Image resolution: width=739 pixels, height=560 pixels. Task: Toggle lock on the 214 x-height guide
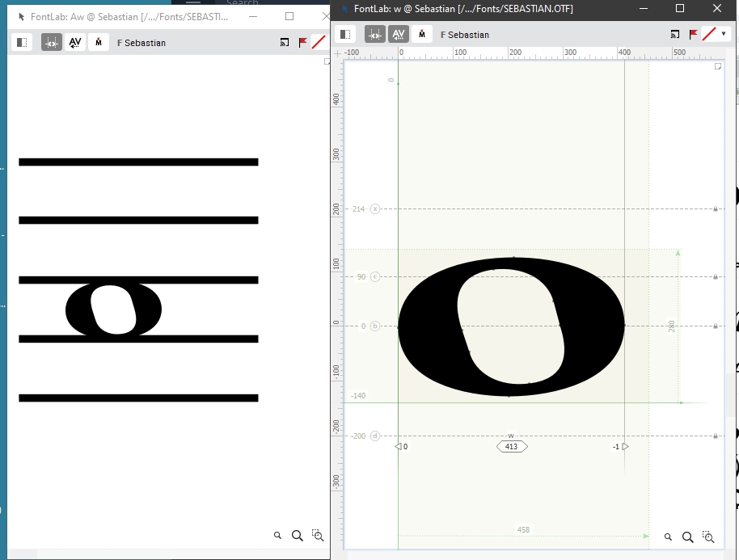(716, 208)
